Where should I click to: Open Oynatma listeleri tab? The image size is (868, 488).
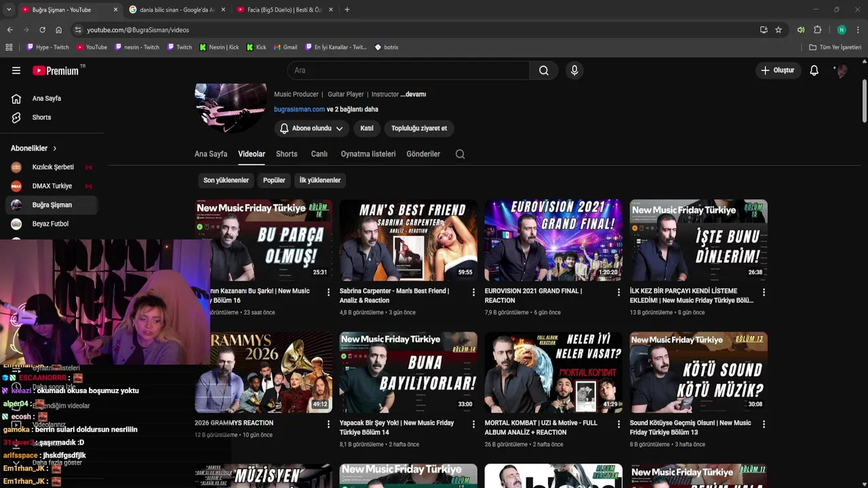368,154
